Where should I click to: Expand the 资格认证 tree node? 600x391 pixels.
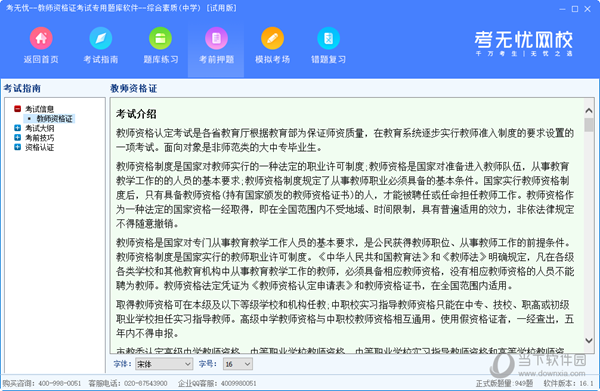click(17, 147)
